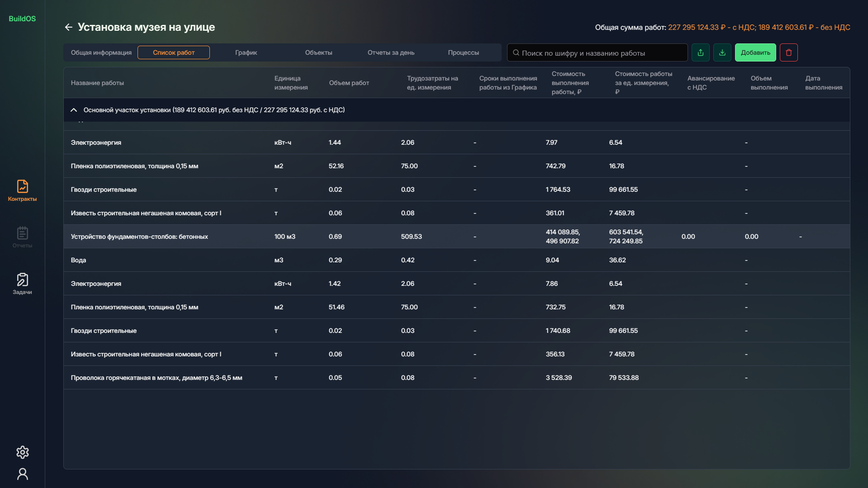
Task: Switch to the График tab
Action: (246, 52)
